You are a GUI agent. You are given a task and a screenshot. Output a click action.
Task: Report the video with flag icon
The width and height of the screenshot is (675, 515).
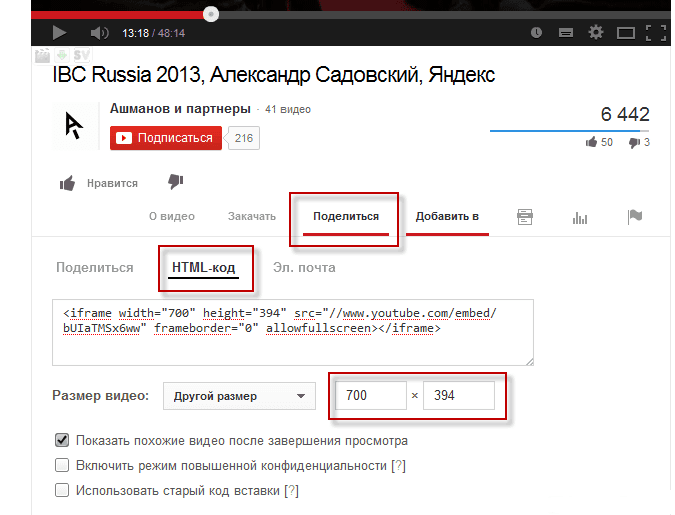[635, 217]
